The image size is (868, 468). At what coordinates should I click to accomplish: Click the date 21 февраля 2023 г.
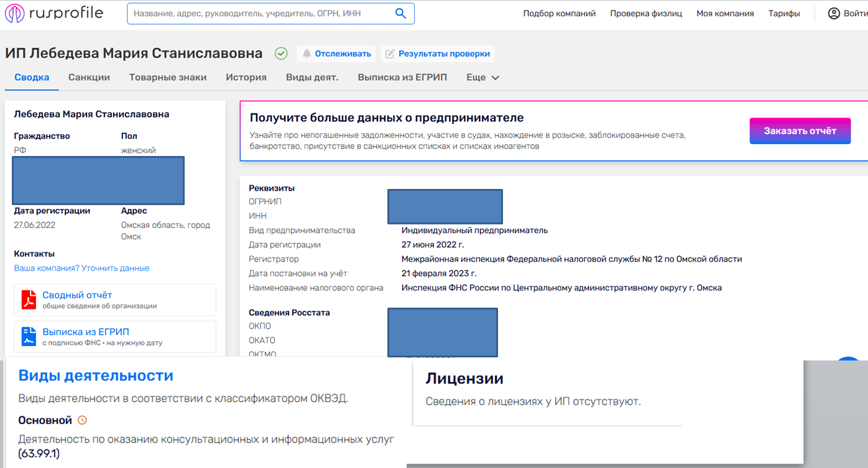439,273
